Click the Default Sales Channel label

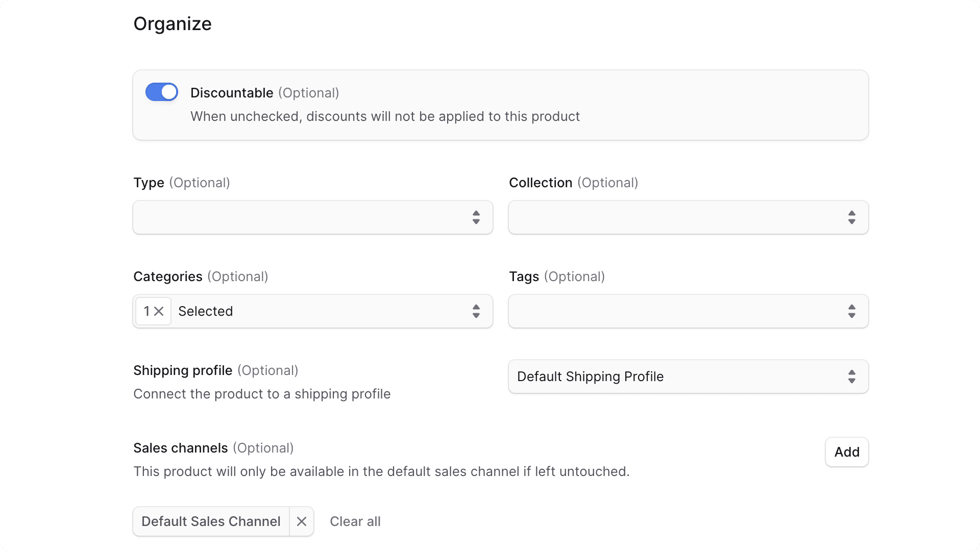(x=210, y=521)
